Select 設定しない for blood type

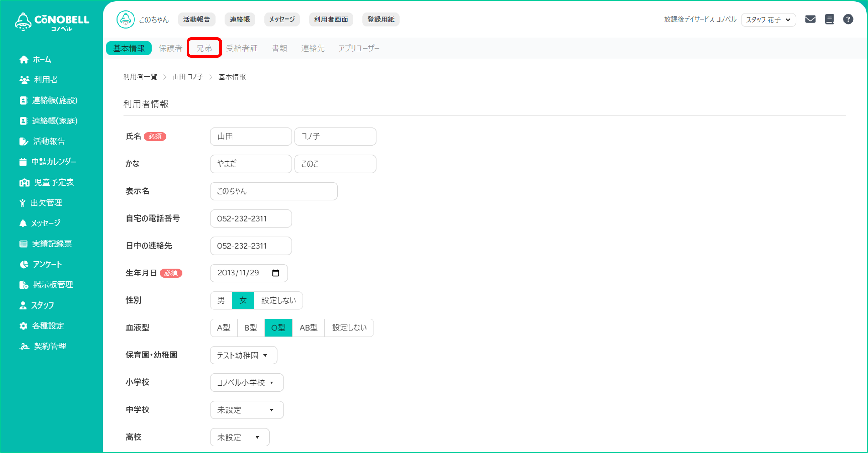click(x=349, y=328)
